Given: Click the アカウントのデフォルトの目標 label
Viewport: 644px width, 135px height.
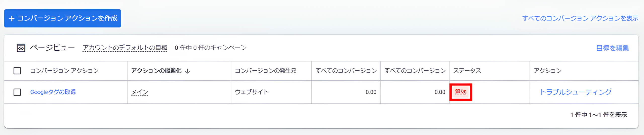Looking at the screenshot, I should tap(125, 48).
